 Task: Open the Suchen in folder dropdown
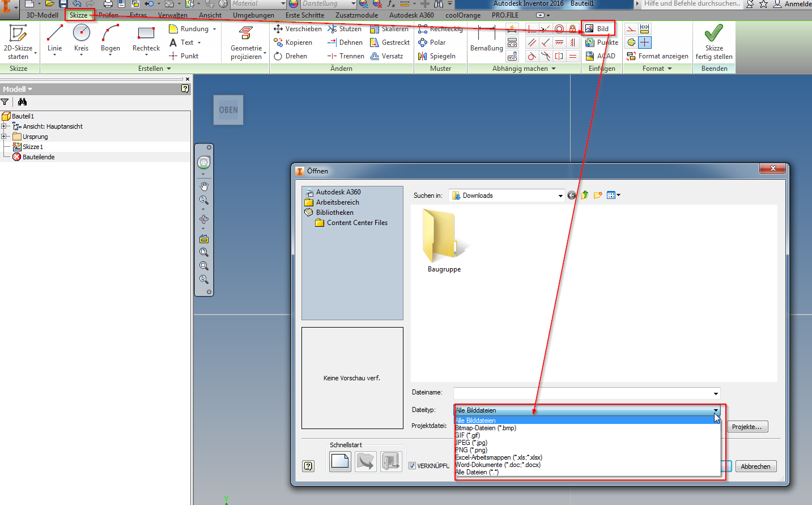[560, 196]
